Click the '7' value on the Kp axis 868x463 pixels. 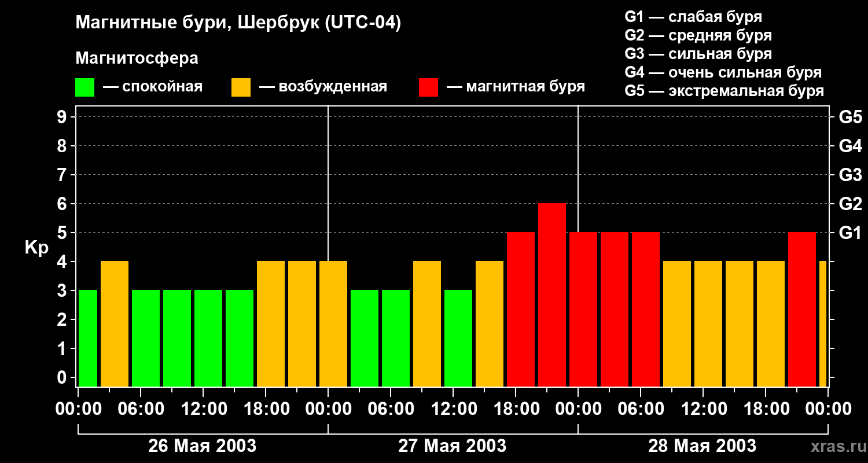click(x=63, y=175)
